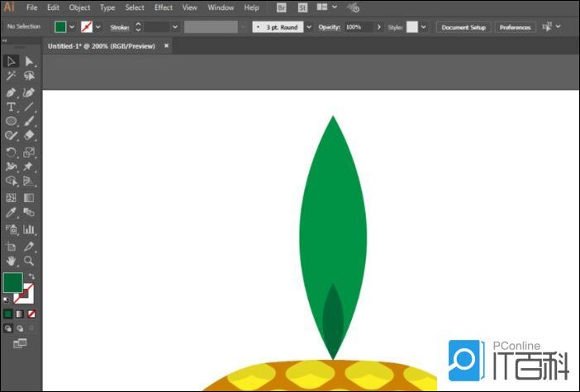The width and height of the screenshot is (580, 392).
Task: Set paint mode to None
Action: (31, 314)
